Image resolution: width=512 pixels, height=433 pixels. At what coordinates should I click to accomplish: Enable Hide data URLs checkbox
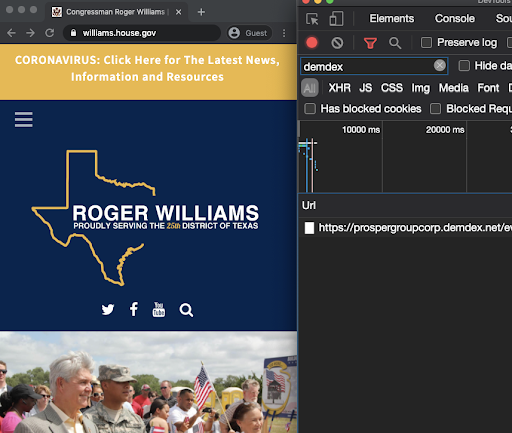pyautogui.click(x=464, y=66)
